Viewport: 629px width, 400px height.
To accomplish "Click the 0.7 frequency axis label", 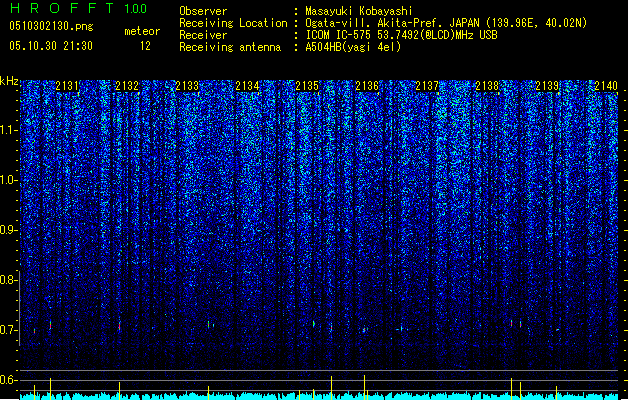I will coord(8,330).
